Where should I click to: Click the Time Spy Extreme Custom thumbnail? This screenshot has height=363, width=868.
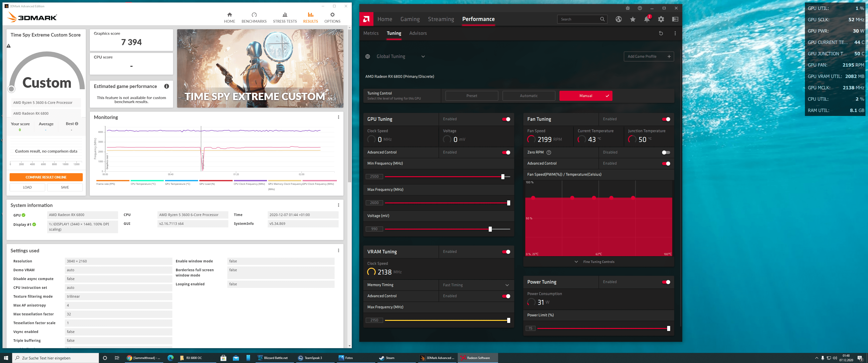click(260, 68)
